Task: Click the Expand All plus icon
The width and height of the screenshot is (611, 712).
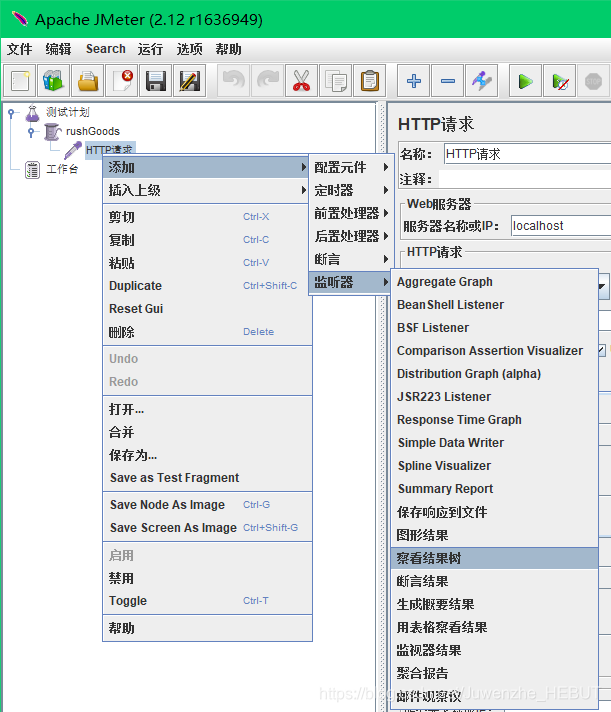Action: (414, 81)
